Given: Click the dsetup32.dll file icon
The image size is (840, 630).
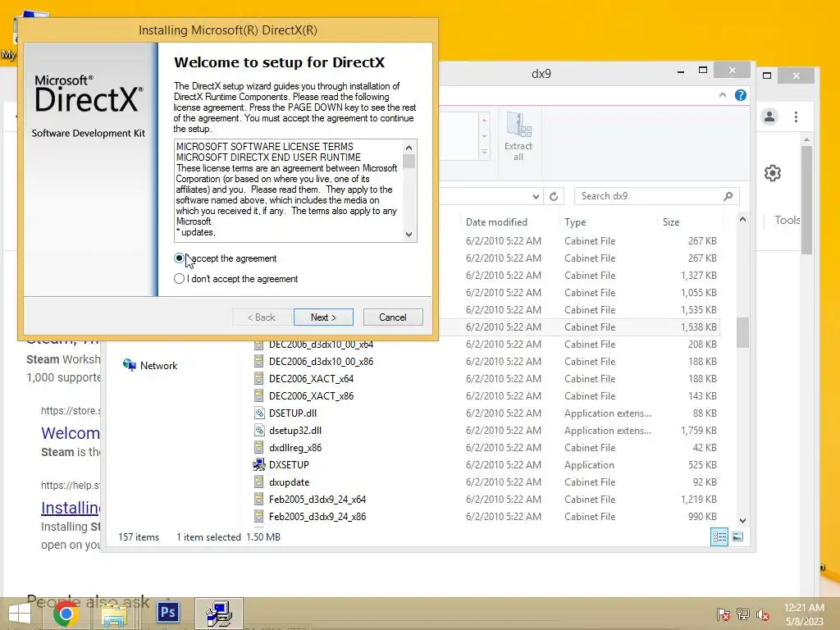Looking at the screenshot, I should tap(258, 430).
